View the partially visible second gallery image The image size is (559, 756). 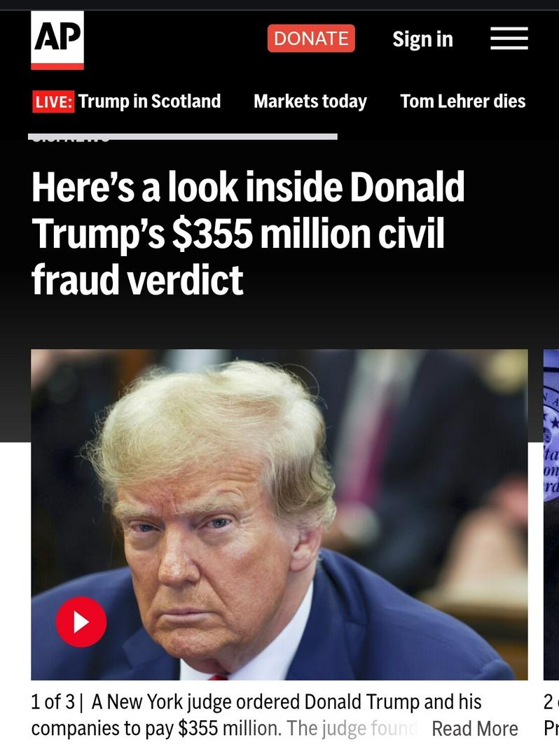pyautogui.click(x=551, y=514)
